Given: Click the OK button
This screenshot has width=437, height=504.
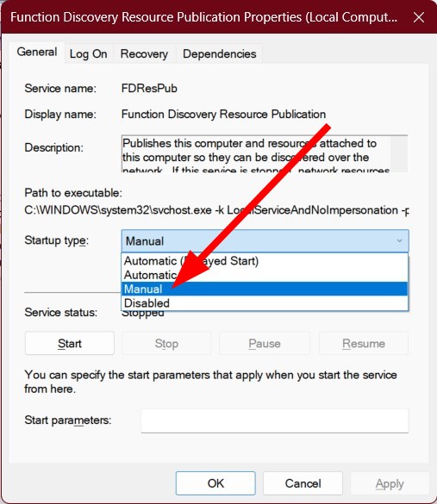Looking at the screenshot, I should point(215,483).
